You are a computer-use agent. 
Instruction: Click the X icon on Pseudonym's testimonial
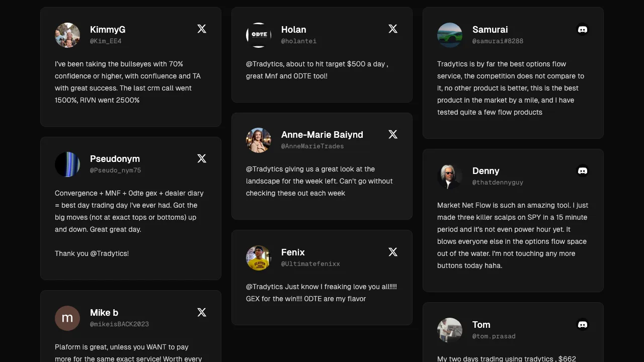(x=202, y=158)
